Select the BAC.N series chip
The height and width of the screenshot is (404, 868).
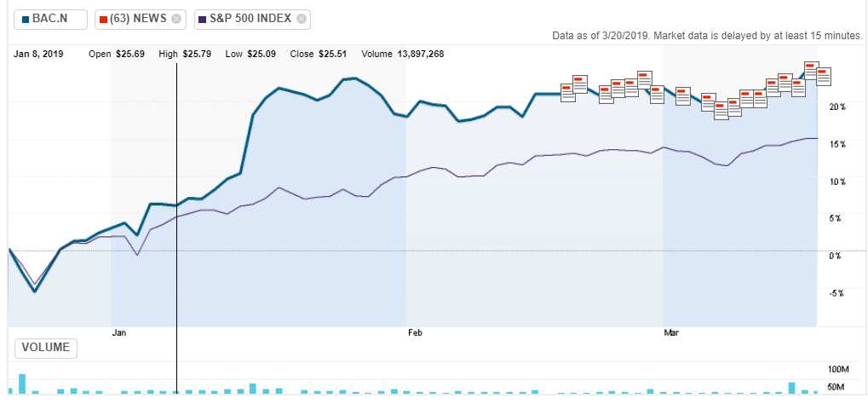tap(51, 19)
